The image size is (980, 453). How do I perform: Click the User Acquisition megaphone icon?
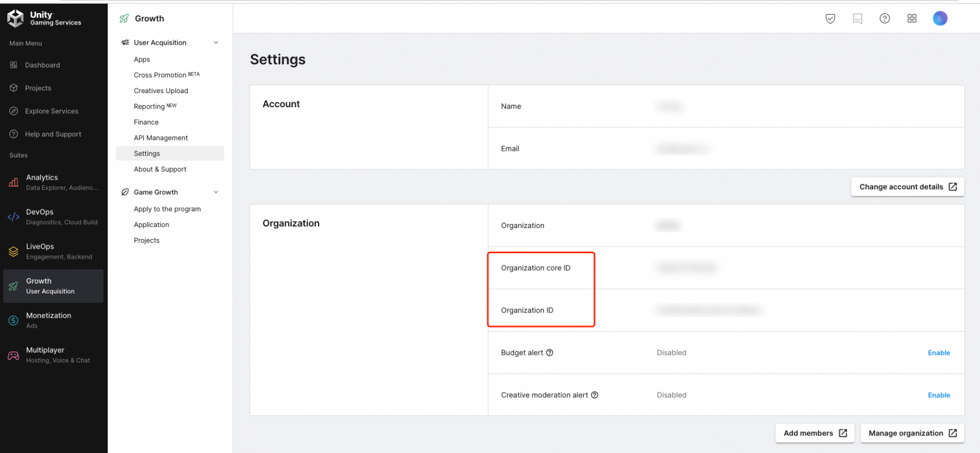click(125, 42)
